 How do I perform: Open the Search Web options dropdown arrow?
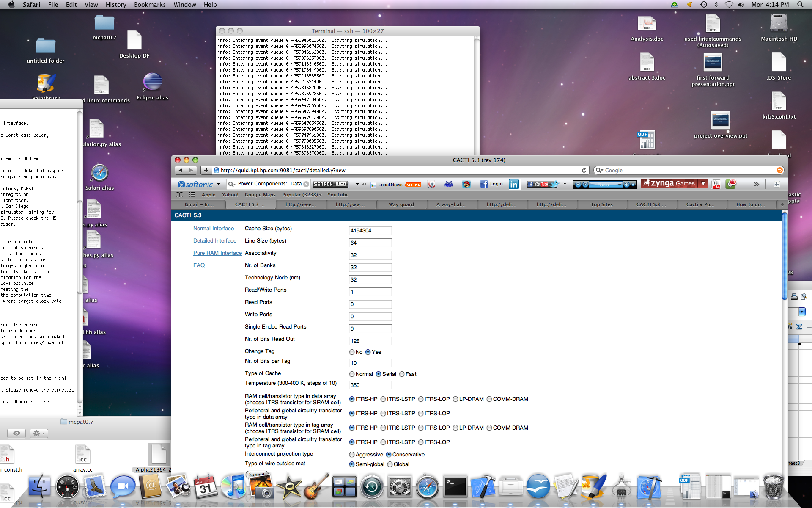[x=357, y=184]
